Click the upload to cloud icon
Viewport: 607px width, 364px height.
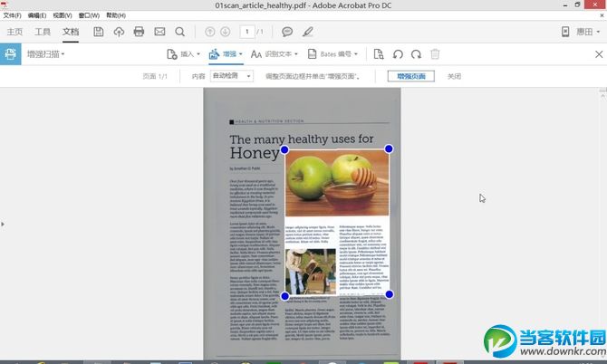click(119, 32)
